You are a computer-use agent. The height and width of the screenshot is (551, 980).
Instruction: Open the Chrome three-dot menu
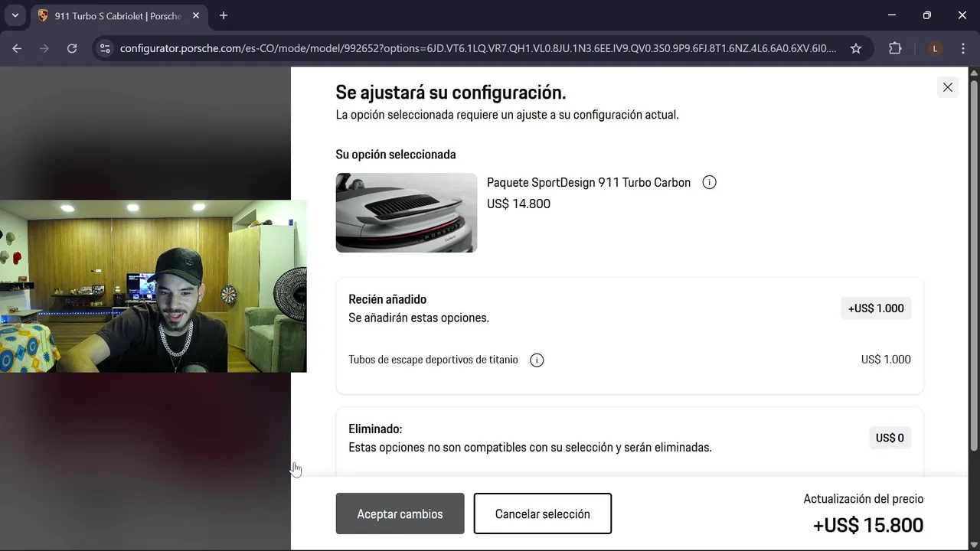pyautogui.click(x=962, y=48)
